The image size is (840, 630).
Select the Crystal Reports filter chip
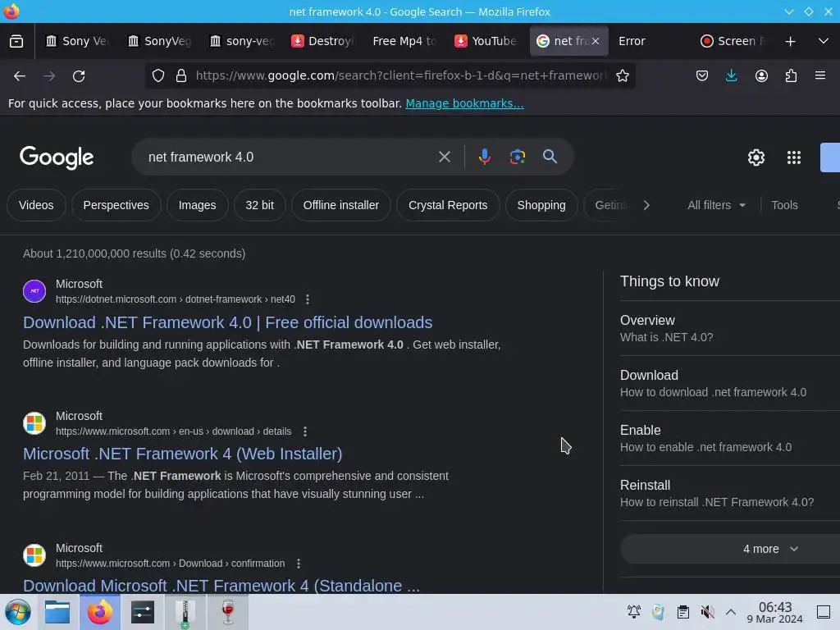point(448,205)
